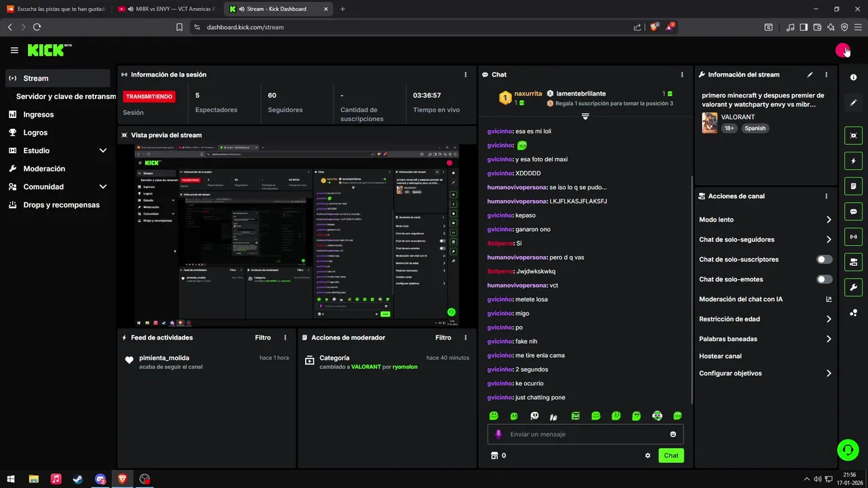This screenshot has width=868, height=488.
Task: Toggle Chat de solo-emotes switch
Action: (x=824, y=279)
